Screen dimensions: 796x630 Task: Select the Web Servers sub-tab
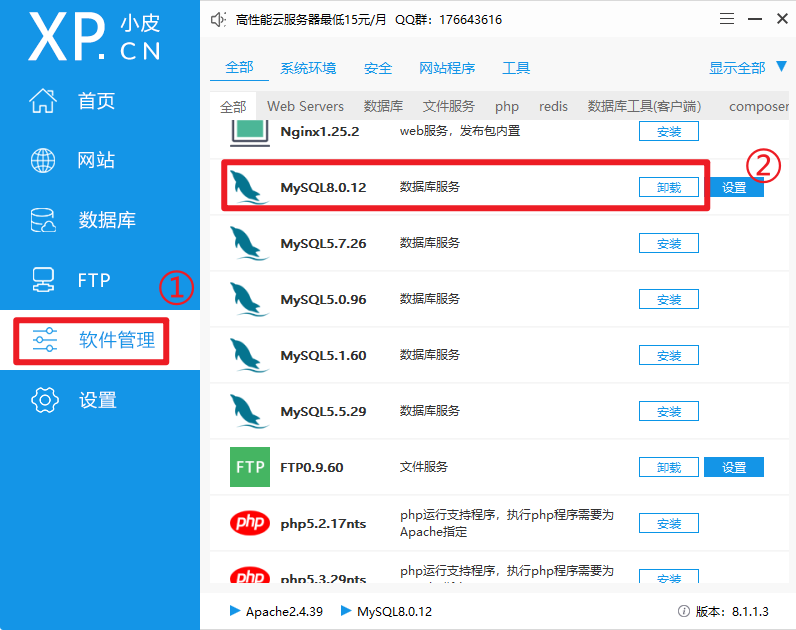pyautogui.click(x=306, y=106)
